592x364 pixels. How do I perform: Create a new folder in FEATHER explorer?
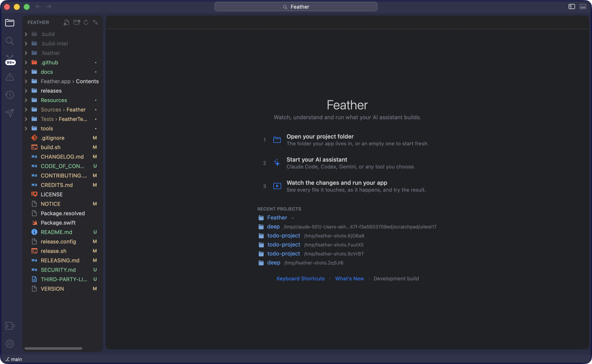click(x=77, y=22)
